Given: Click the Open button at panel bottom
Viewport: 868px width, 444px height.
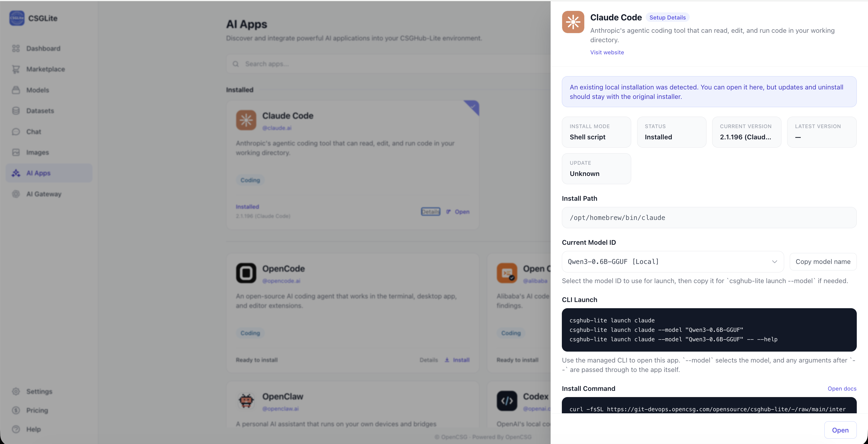Looking at the screenshot, I should pos(840,430).
